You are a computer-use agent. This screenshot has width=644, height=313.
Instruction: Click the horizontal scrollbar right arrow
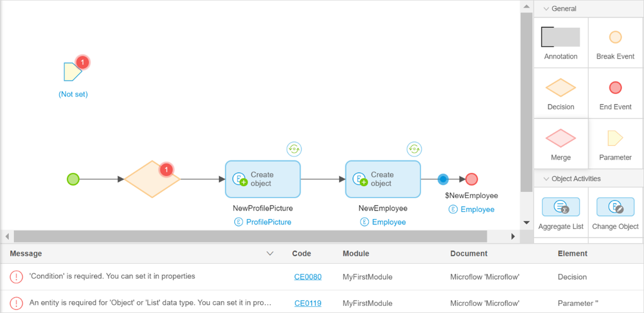[513, 236]
